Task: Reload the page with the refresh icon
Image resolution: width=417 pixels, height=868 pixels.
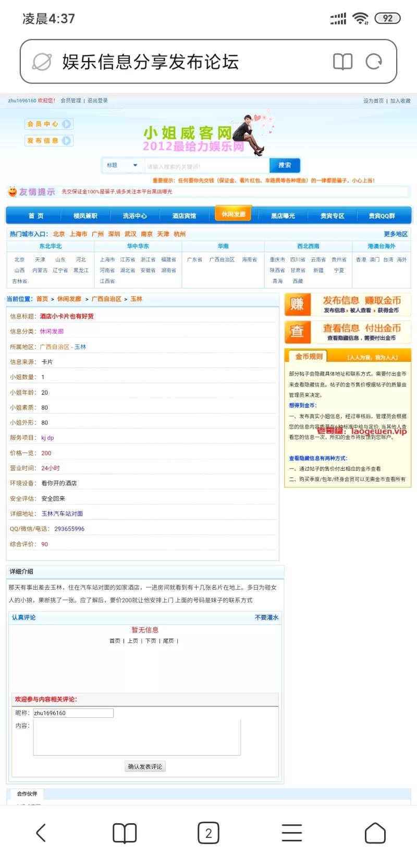Action: click(x=373, y=62)
